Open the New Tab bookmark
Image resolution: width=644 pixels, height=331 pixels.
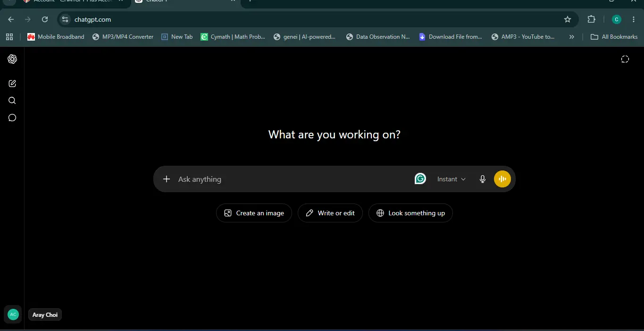(x=177, y=36)
